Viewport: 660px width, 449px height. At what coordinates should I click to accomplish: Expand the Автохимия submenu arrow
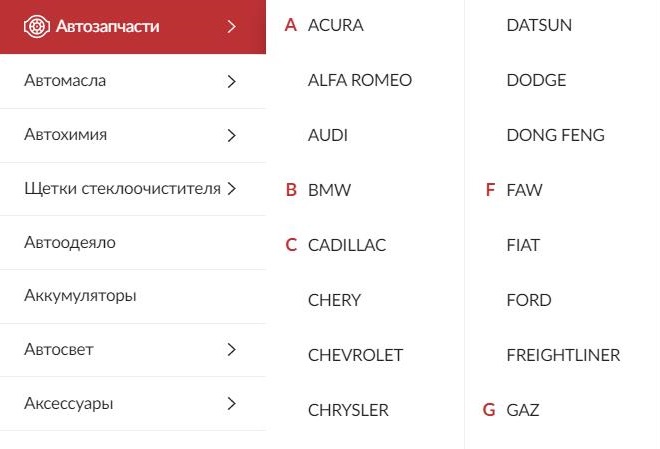point(231,135)
